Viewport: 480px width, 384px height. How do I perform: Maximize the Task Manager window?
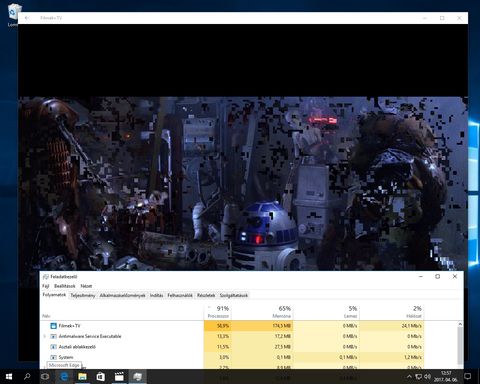(438, 276)
